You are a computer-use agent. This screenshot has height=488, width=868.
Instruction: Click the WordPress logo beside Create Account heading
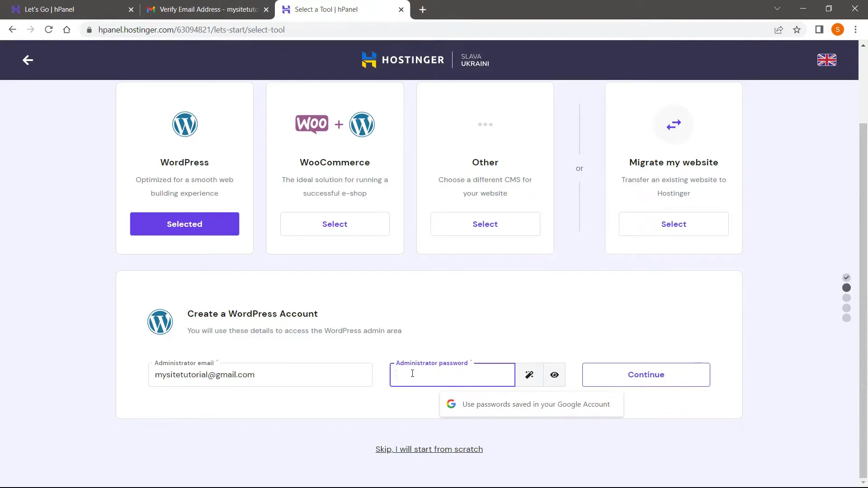click(160, 322)
